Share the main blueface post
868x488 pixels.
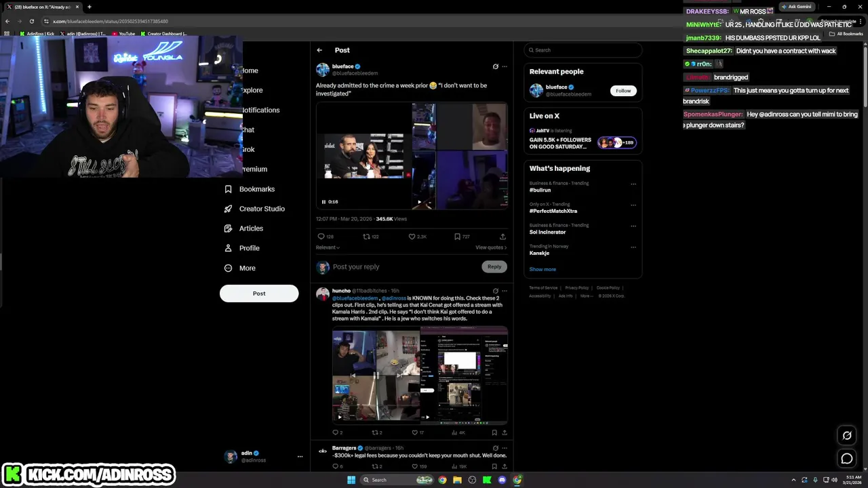[502, 237]
